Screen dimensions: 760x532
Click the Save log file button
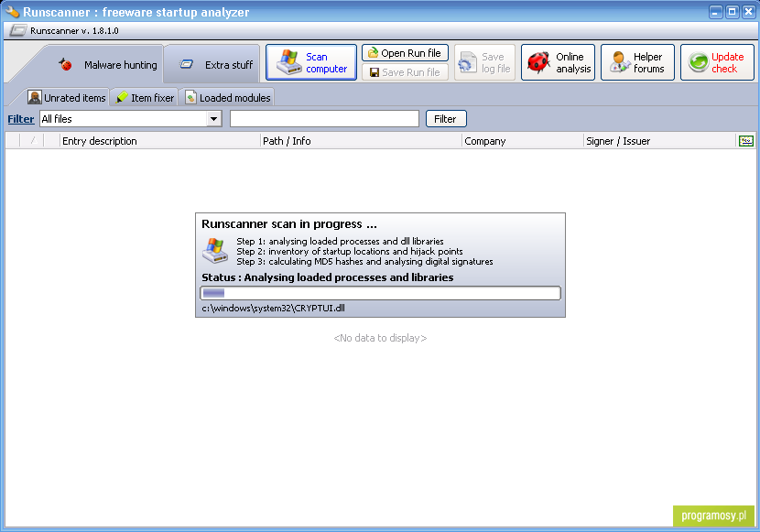484,62
